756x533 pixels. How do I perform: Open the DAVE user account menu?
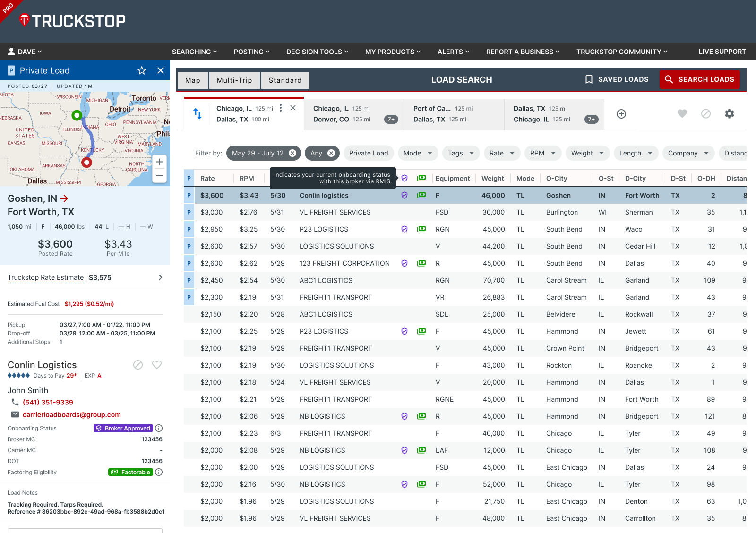25,52
